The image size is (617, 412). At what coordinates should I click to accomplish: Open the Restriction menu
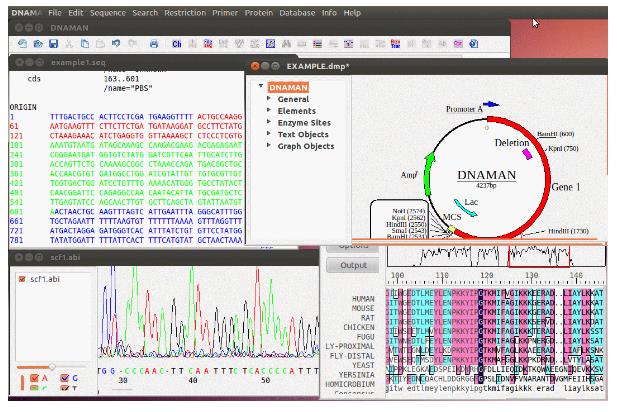(185, 13)
